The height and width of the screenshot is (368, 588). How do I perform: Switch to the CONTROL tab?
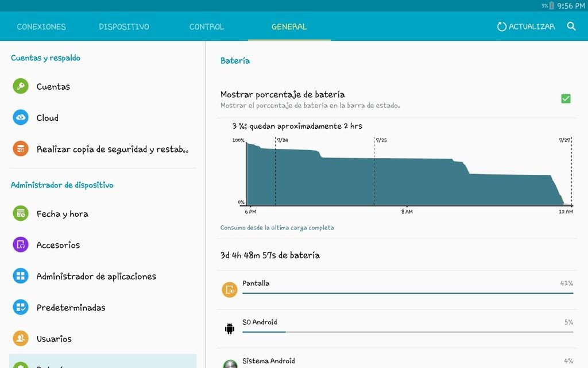(x=207, y=26)
